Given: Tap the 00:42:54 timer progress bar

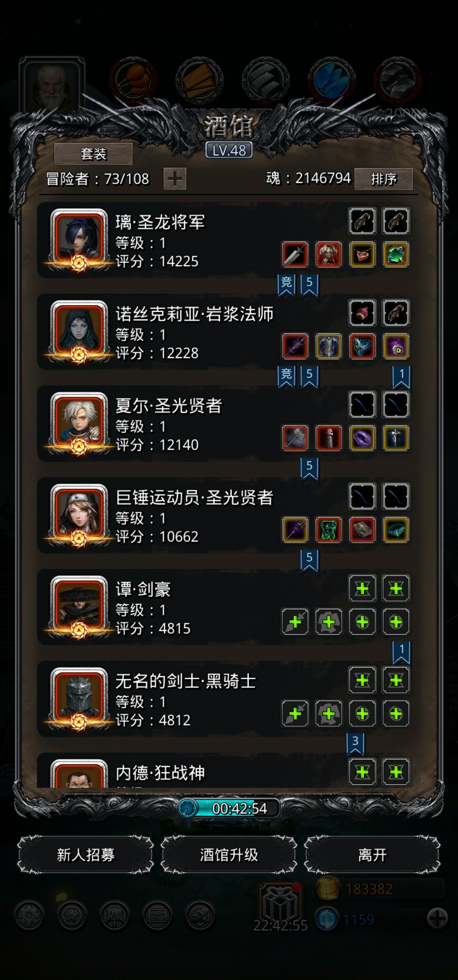Looking at the screenshot, I should pos(229,808).
